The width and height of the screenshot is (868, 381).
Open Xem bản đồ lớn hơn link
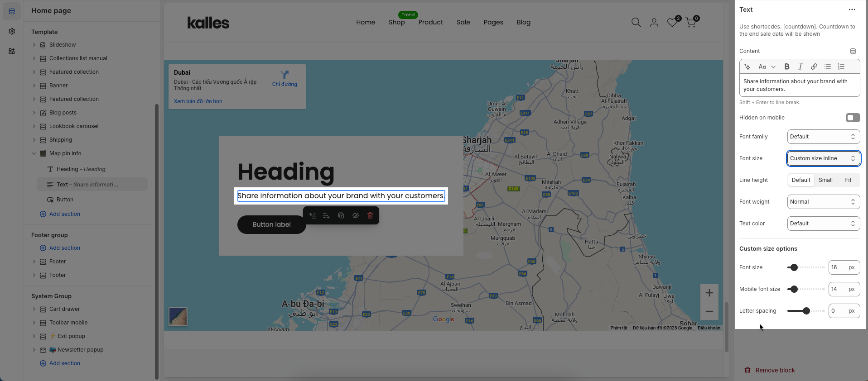[198, 101]
